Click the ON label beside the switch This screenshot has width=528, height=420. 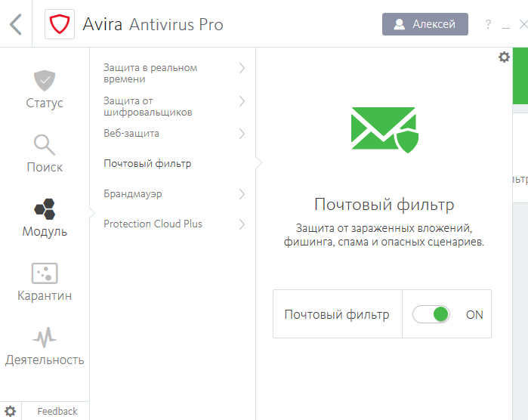pos(474,314)
